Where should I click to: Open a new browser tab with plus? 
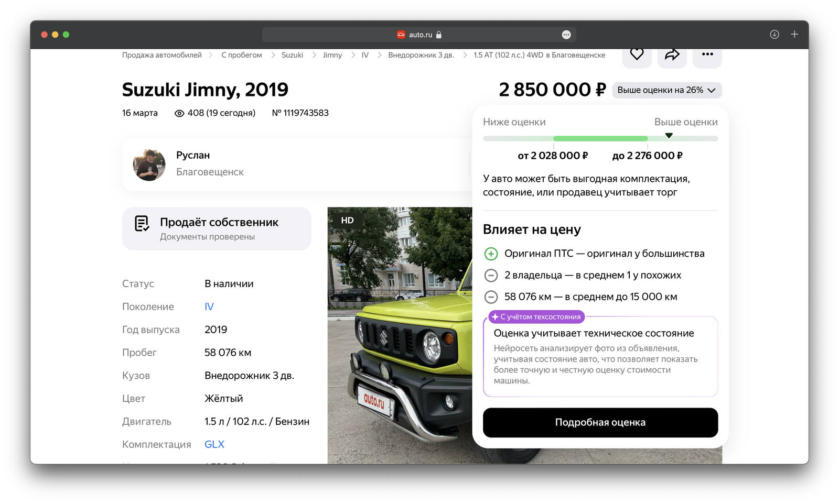coord(794,35)
